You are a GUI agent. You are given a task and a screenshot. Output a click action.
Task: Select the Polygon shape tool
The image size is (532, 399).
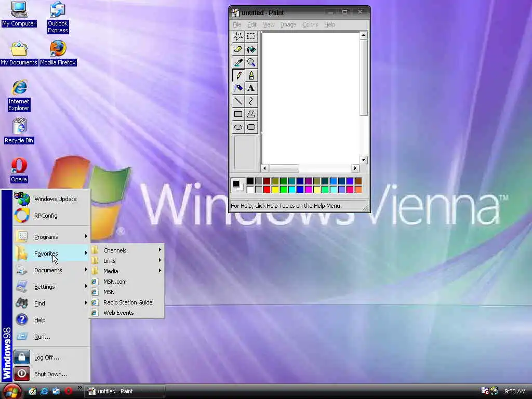(x=251, y=114)
